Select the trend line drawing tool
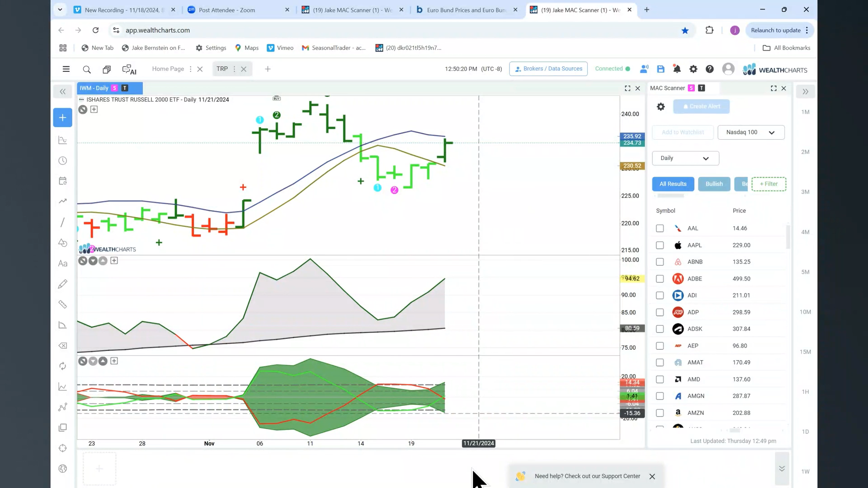The height and width of the screenshot is (488, 868). [63, 222]
